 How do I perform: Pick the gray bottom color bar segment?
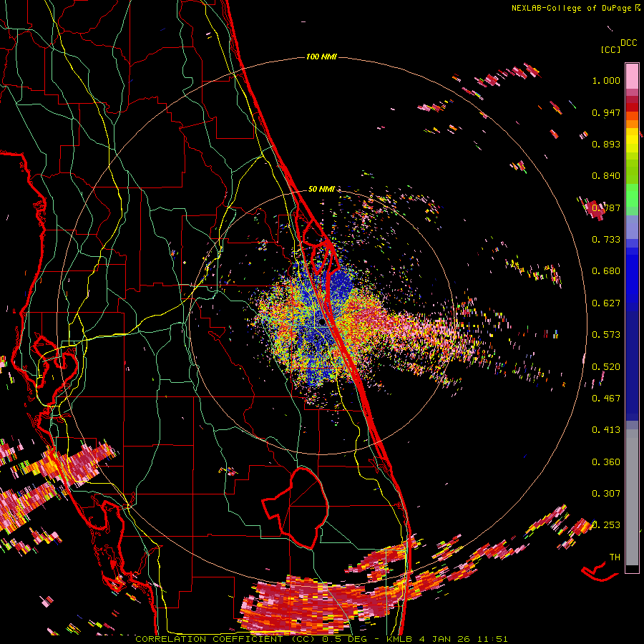pos(632,497)
